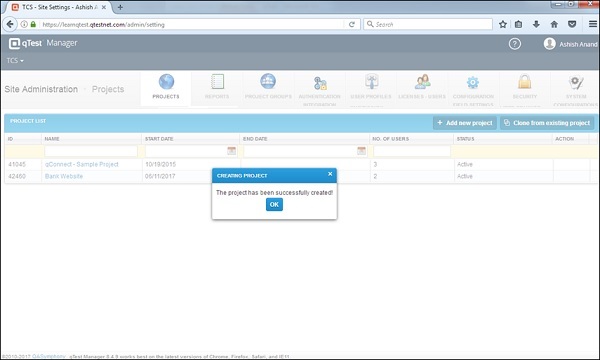This screenshot has width=600, height=360.
Task: Click the Name filter input field
Action: pyautogui.click(x=91, y=151)
